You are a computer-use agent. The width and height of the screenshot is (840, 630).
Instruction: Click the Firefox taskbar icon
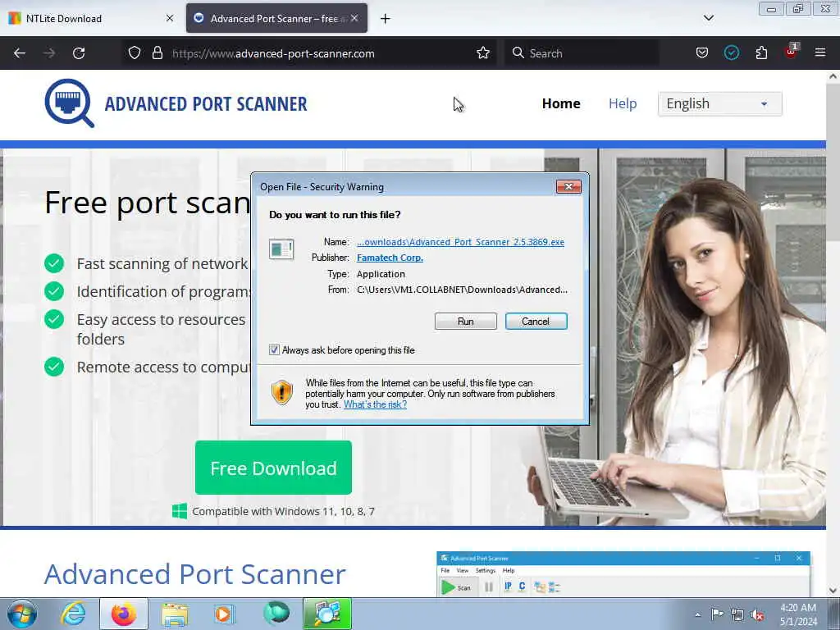click(124, 614)
